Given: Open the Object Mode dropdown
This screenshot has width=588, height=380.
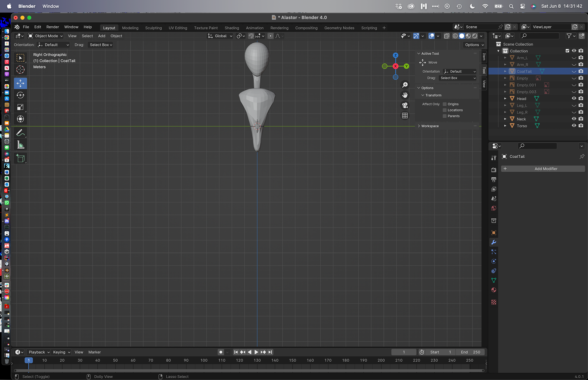Looking at the screenshot, I should [x=45, y=36].
